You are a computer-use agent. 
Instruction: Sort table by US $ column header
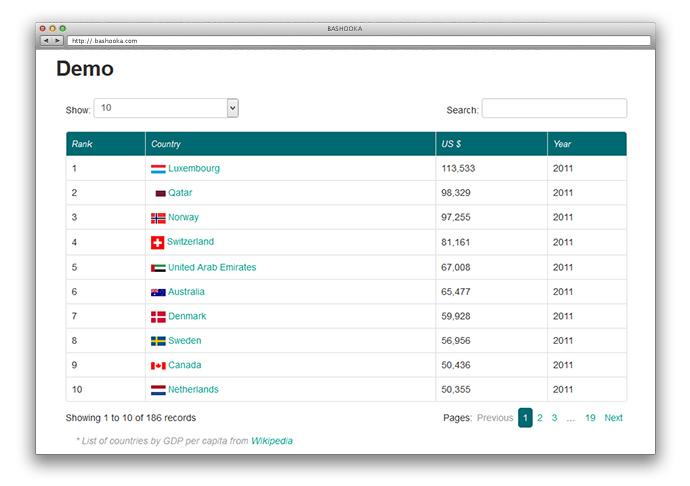(x=451, y=144)
